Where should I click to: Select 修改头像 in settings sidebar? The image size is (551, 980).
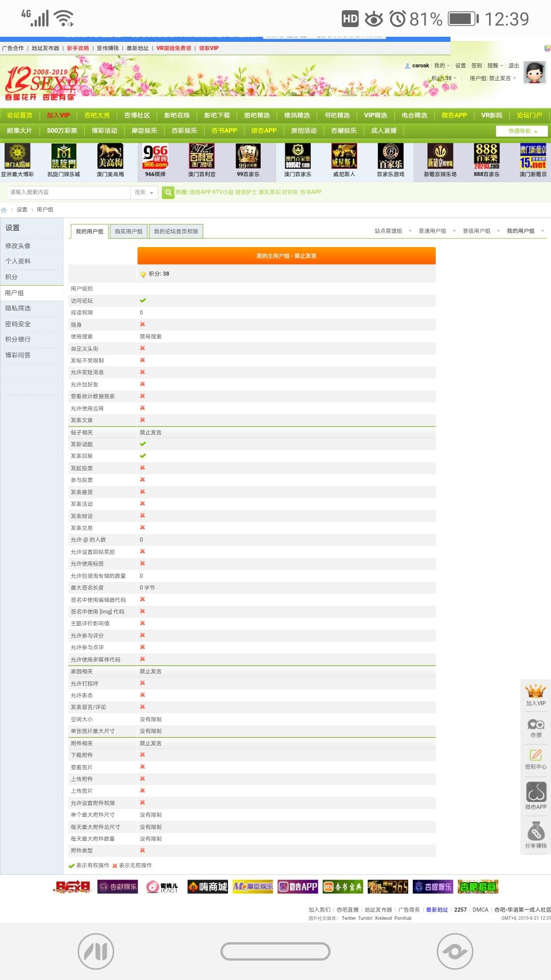(18, 246)
